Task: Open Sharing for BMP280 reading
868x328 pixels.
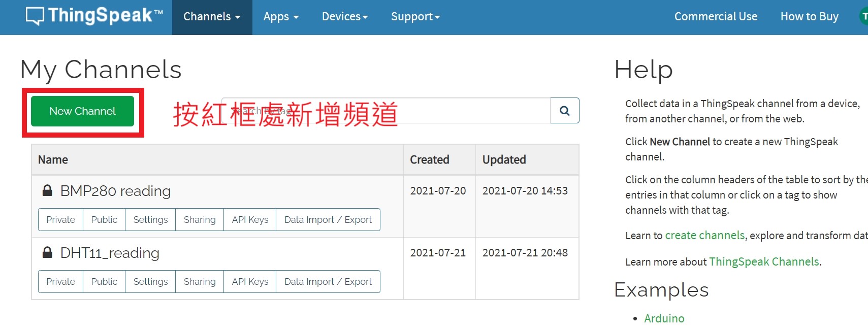Action: point(200,220)
